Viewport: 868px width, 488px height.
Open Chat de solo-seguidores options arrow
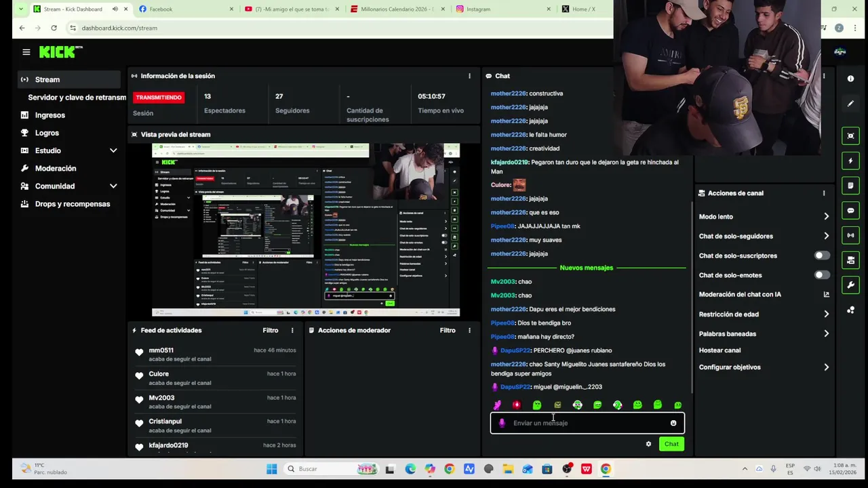(x=826, y=237)
